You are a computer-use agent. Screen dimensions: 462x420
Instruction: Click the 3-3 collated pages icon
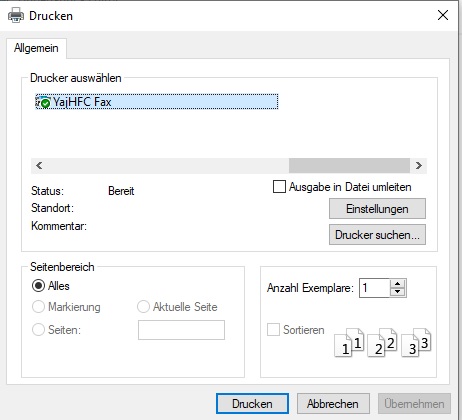pos(416,343)
